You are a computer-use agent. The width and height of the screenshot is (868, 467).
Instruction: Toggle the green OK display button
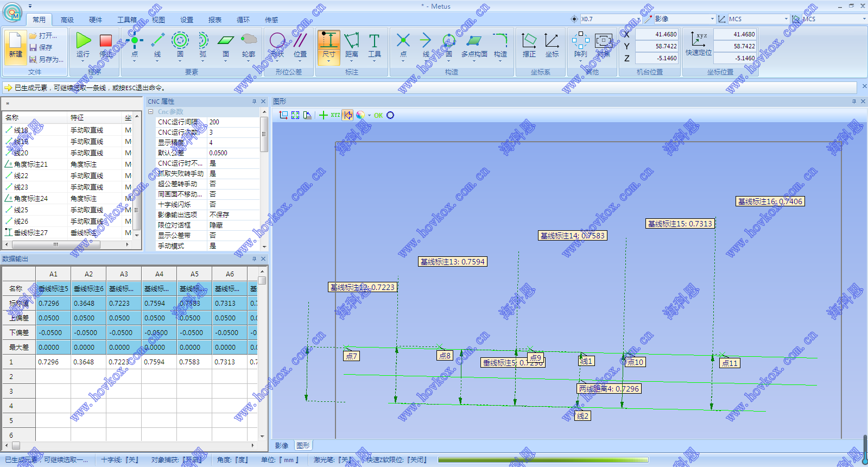click(378, 115)
